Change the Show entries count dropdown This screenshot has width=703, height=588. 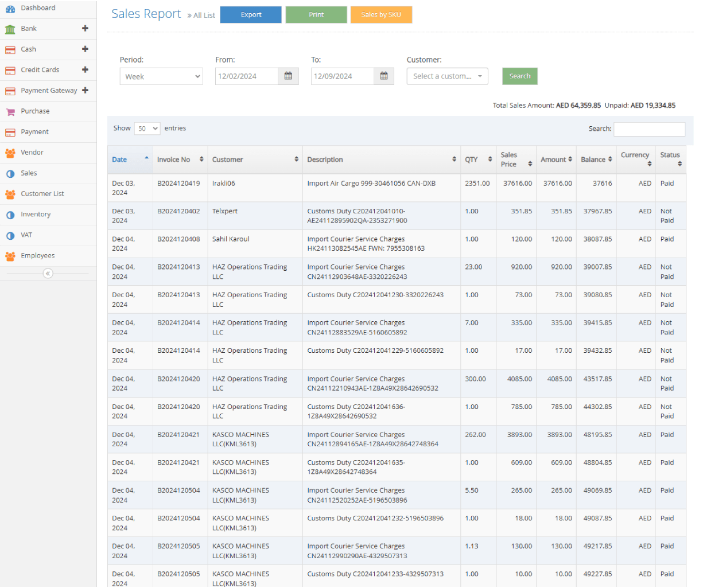pos(147,129)
